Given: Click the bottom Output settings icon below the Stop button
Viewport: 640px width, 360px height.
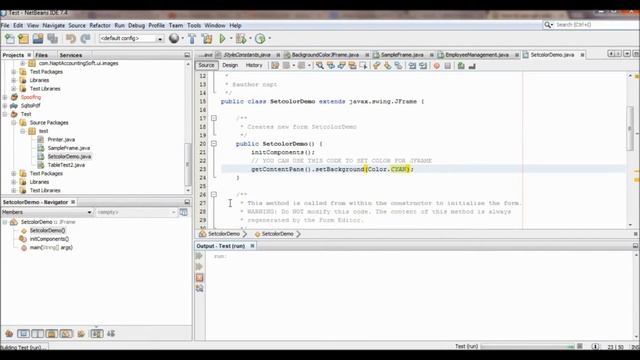Looking at the screenshot, I should pos(199,289).
